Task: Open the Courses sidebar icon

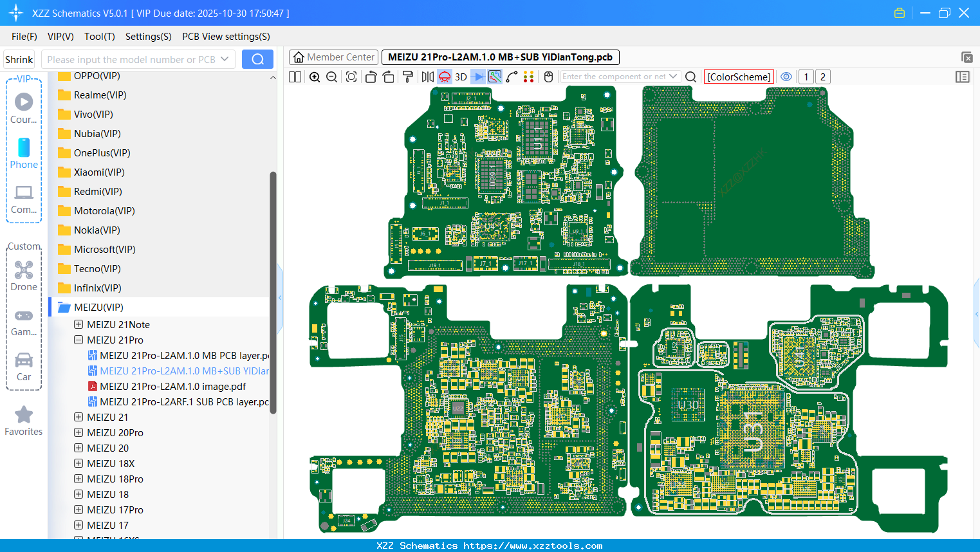Action: tap(24, 108)
